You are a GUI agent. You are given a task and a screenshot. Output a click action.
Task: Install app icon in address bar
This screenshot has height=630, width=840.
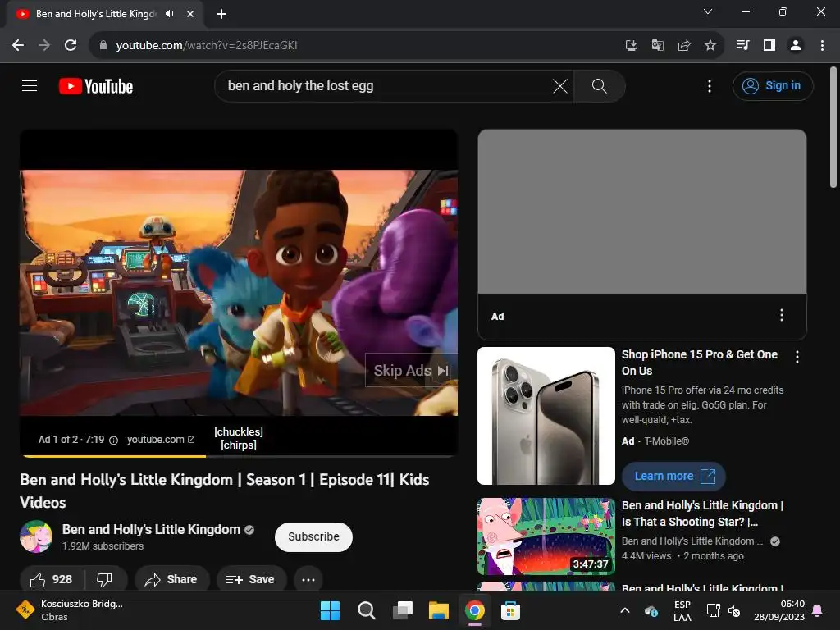(x=631, y=46)
